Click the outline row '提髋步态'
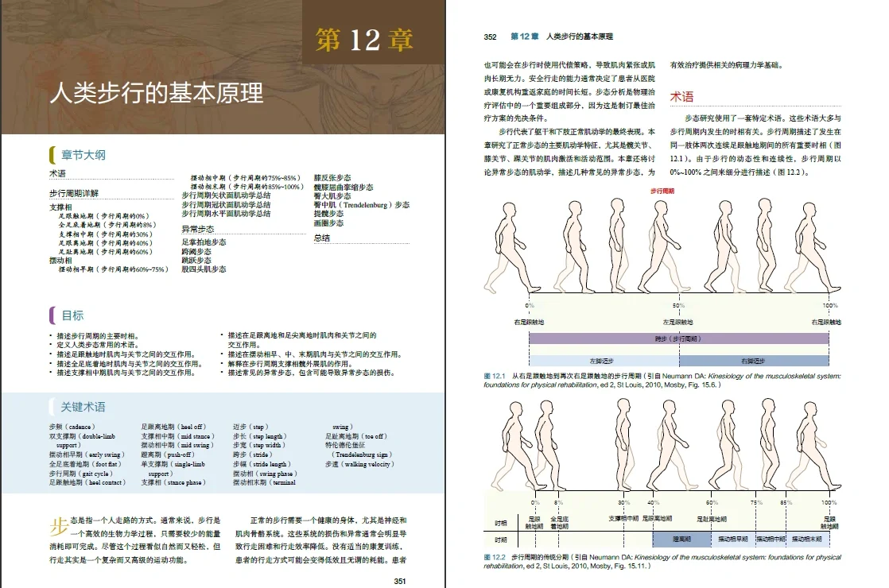This screenshot has width=889, height=588. click(x=329, y=214)
